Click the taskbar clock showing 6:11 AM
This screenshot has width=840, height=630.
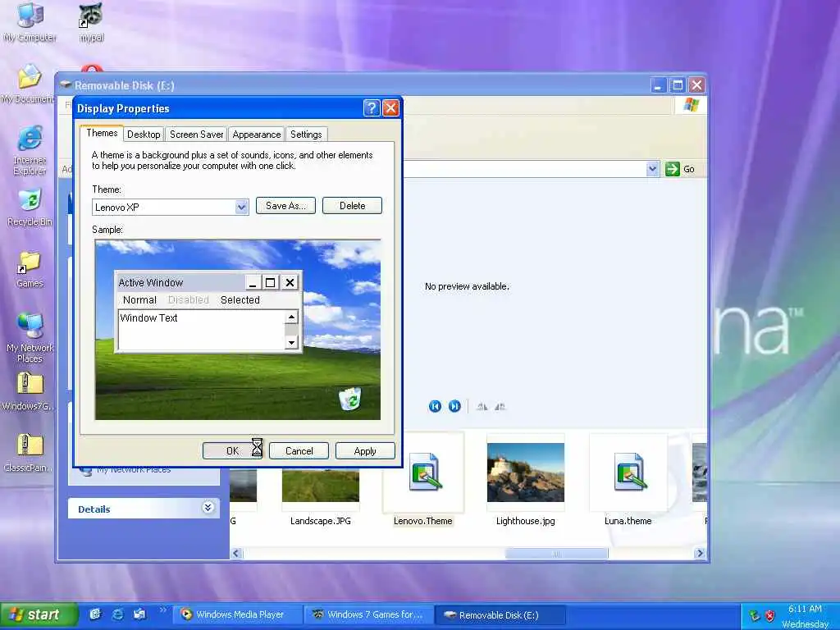805,609
